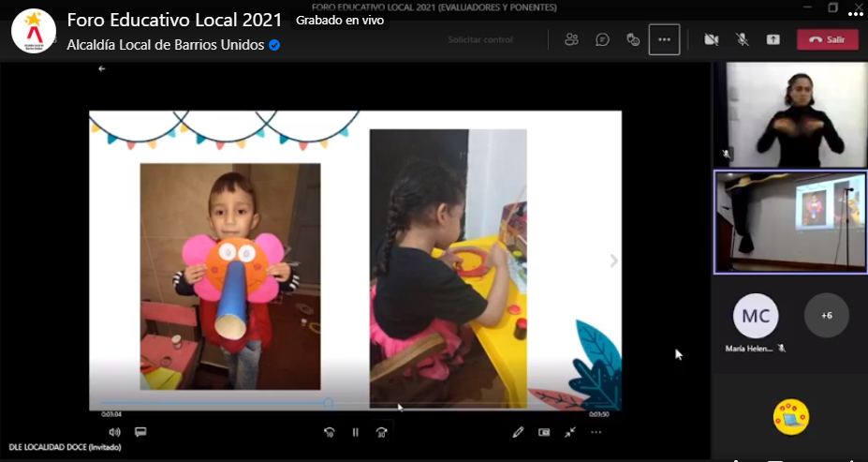Open the share content tray icon
Screen dimensions: 868x462
tap(772, 39)
